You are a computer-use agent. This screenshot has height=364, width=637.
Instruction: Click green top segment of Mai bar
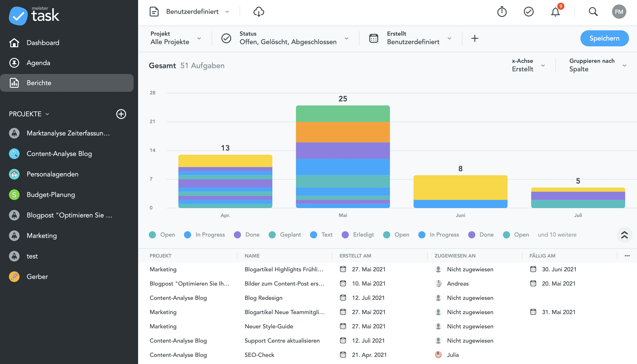[343, 114]
